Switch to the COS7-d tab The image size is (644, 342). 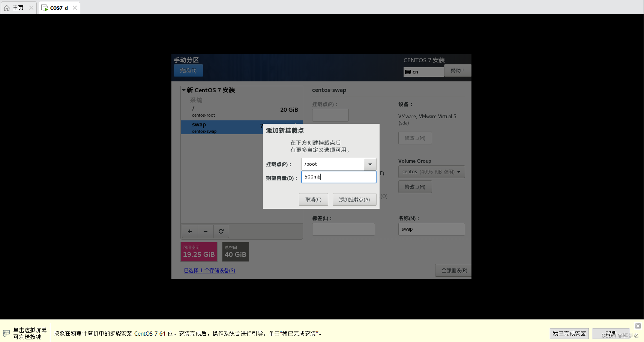[59, 8]
